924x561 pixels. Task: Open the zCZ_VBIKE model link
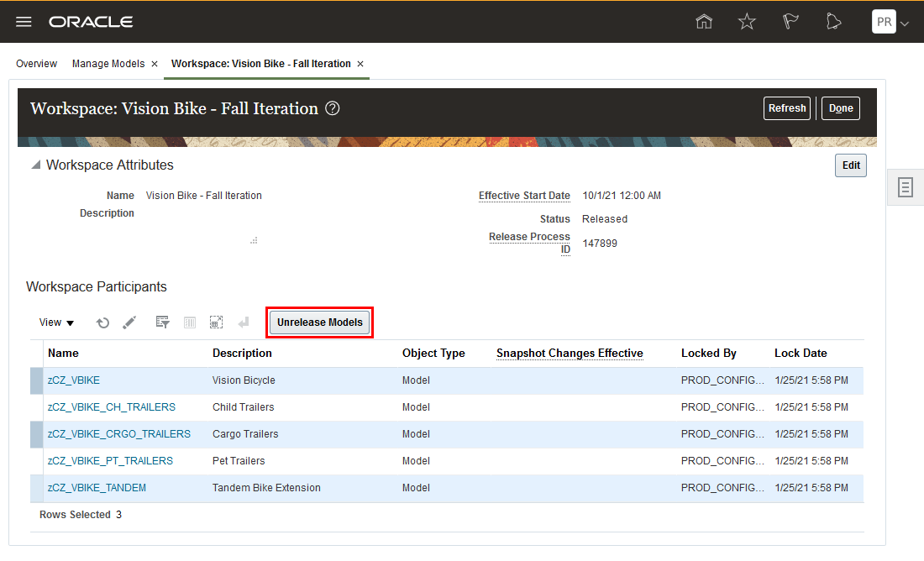[74, 380]
